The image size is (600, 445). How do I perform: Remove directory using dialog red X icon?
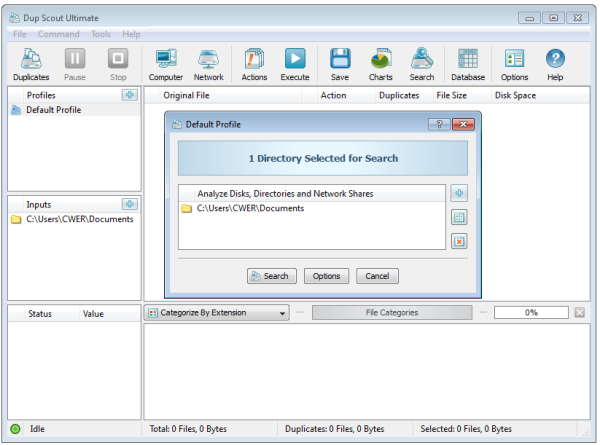point(459,241)
